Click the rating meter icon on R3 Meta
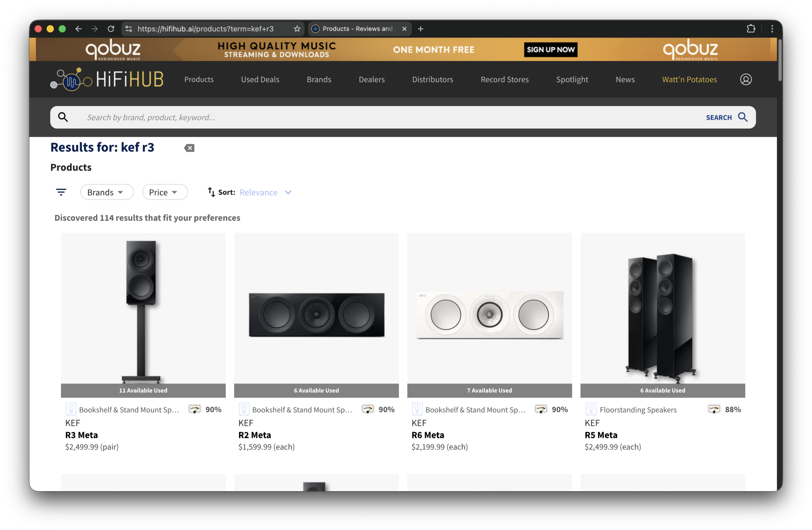 click(194, 409)
